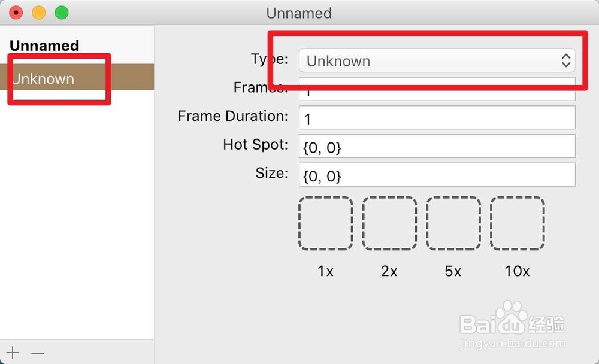Image resolution: width=599 pixels, height=364 pixels.
Task: Select the 5x image well
Action: pos(453,223)
